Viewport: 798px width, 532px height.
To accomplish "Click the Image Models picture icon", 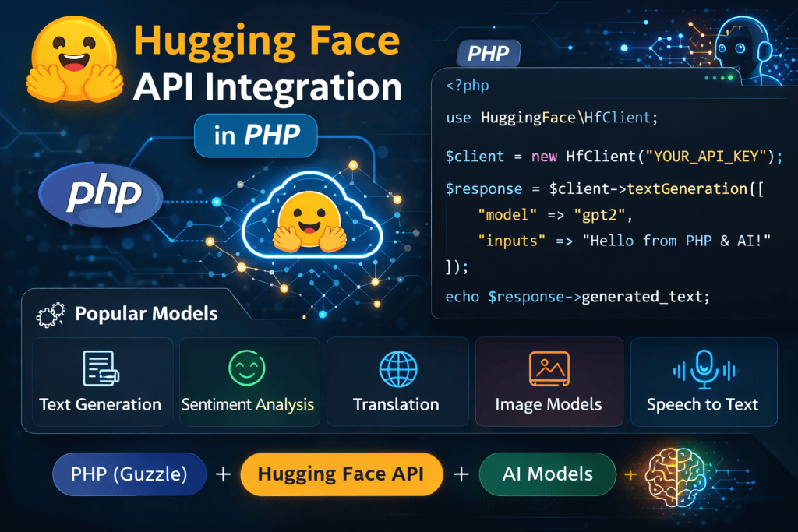I will pyautogui.click(x=549, y=368).
